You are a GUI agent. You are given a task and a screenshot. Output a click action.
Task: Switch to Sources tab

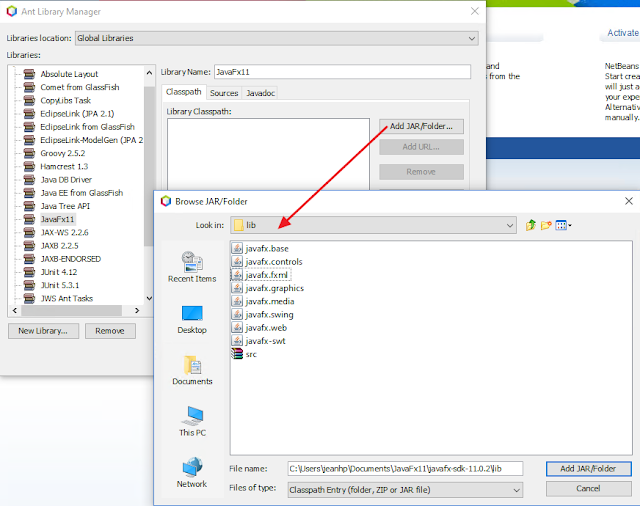click(x=224, y=93)
